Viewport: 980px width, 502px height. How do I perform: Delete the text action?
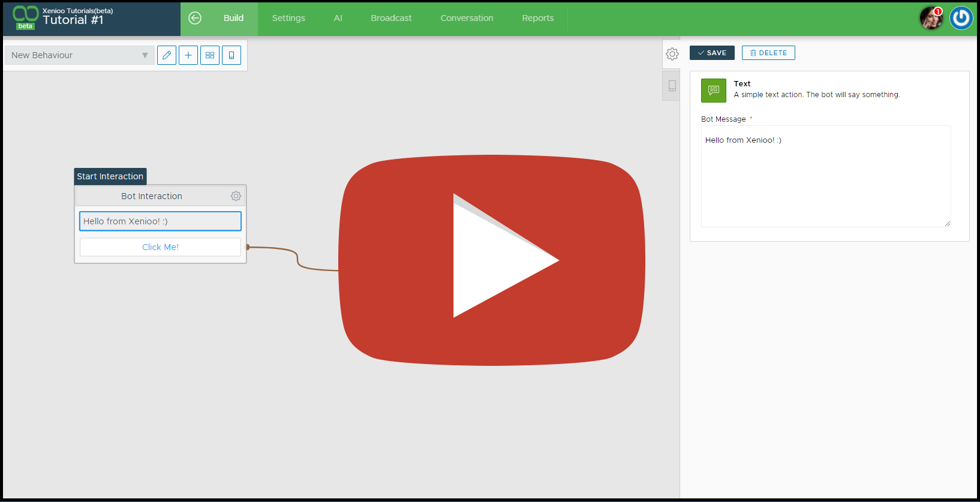(x=768, y=53)
